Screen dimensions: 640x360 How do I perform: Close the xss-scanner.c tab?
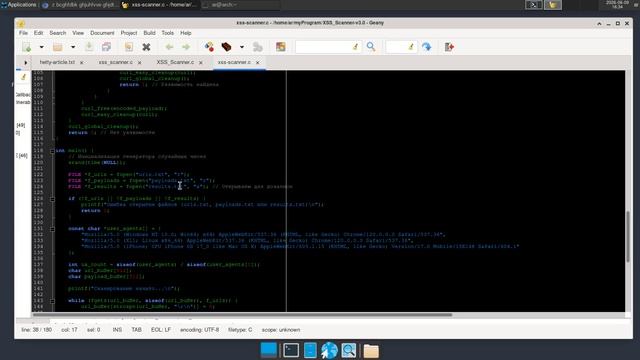[258, 62]
